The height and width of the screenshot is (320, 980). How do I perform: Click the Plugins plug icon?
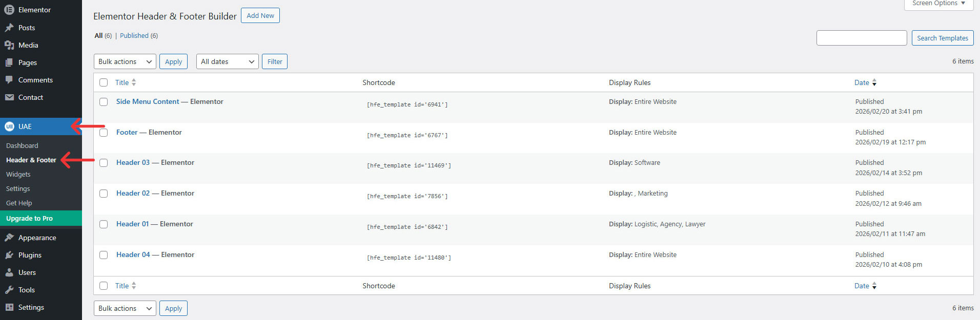[9, 255]
